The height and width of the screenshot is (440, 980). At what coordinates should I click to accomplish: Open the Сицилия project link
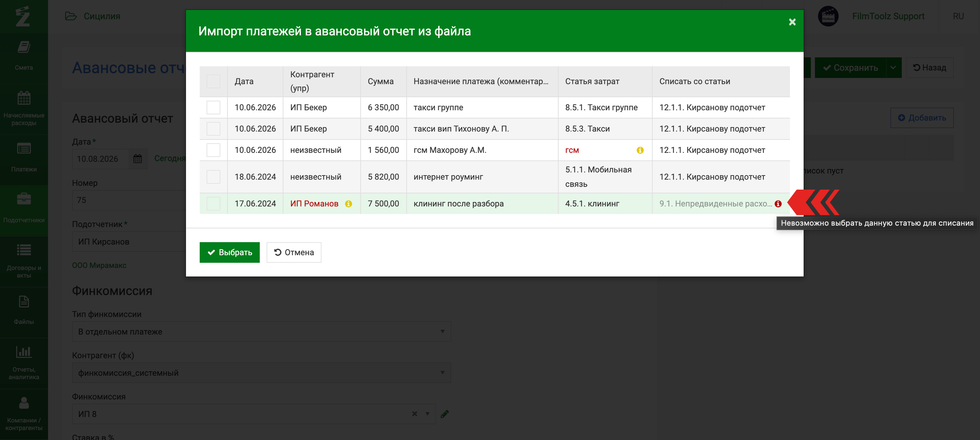tap(102, 16)
